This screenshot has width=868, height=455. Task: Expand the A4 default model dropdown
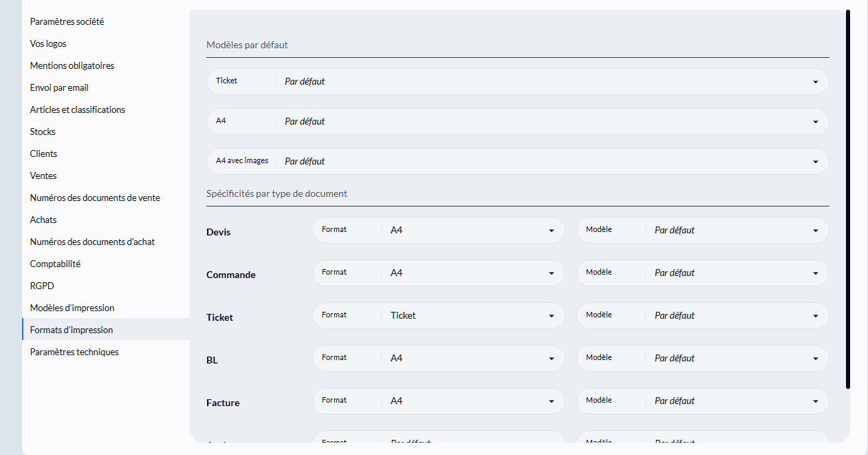click(518, 121)
